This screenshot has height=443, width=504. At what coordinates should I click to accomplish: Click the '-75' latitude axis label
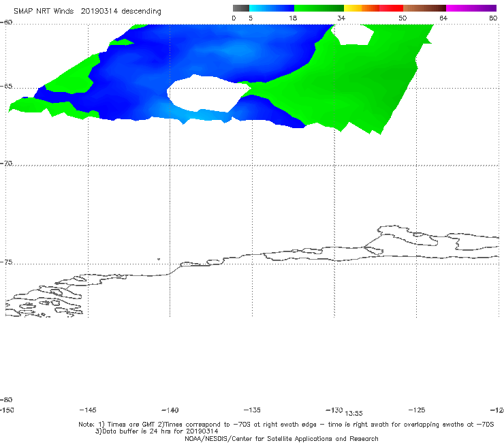6,262
